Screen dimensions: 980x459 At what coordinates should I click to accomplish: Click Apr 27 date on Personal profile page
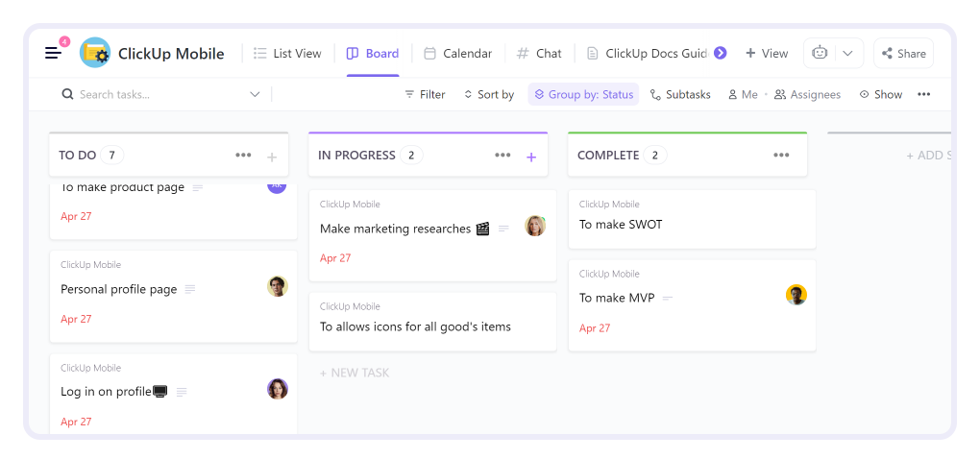[76, 319]
